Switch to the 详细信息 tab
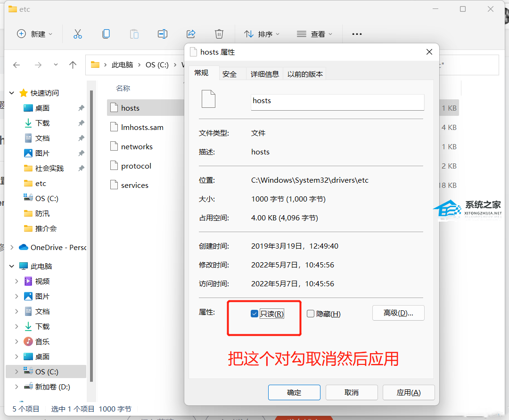Screen dimensions: 509x420 264,74
